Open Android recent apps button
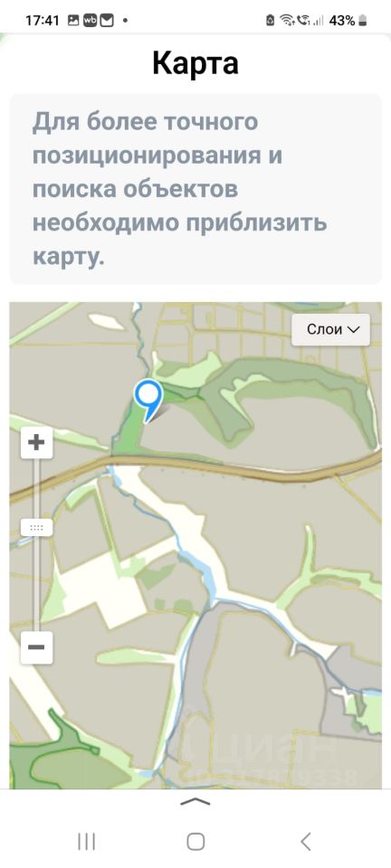The width and height of the screenshot is (391, 868). click(86, 842)
